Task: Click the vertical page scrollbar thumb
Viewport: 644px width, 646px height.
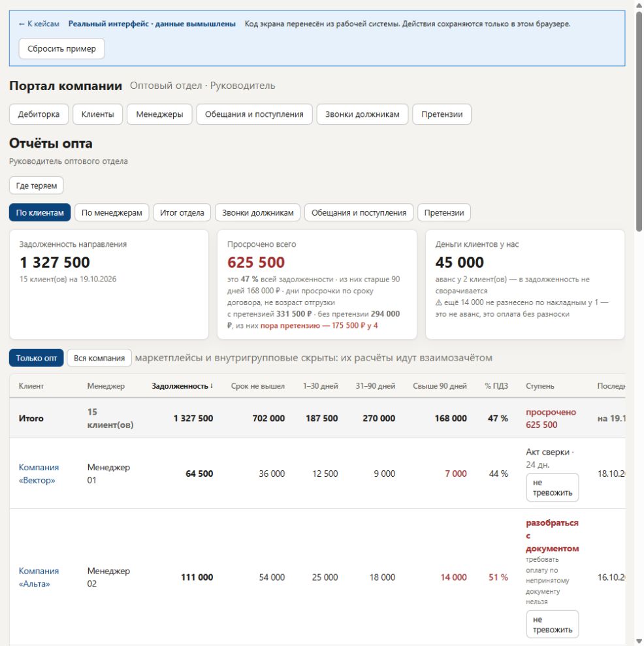Action: coord(639,121)
